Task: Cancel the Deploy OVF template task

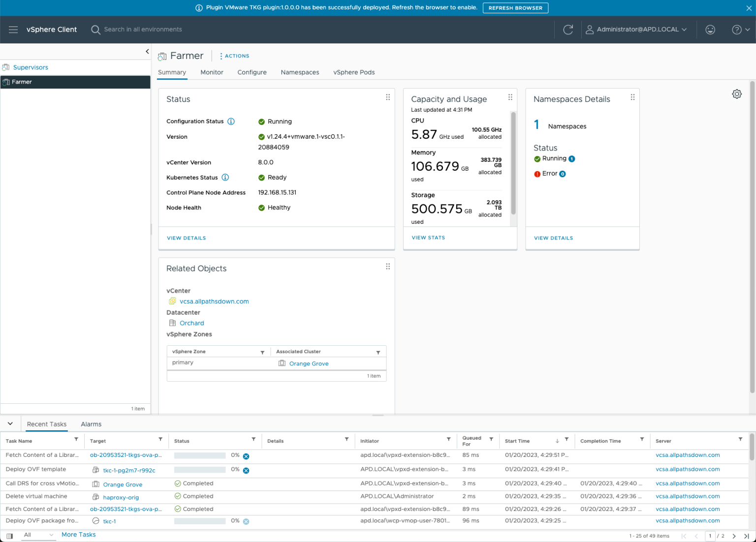Action: [x=246, y=471]
